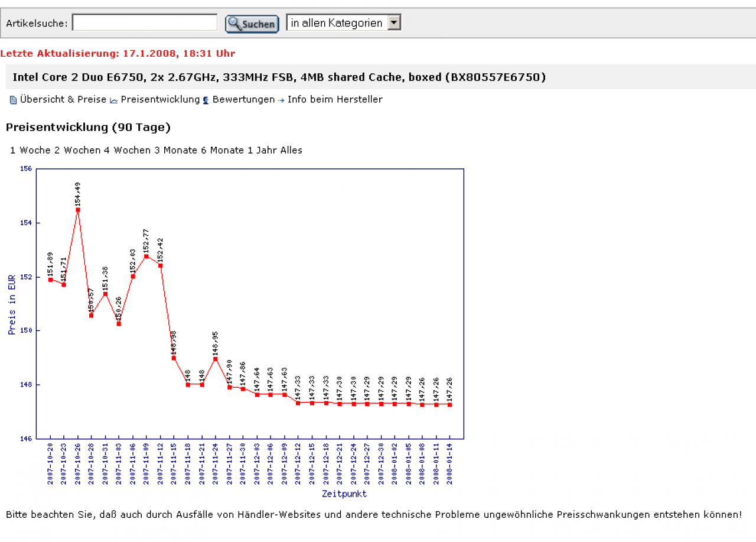This screenshot has height=542, width=756.
Task: Click the Artikelsuche label
Action: tap(37, 24)
